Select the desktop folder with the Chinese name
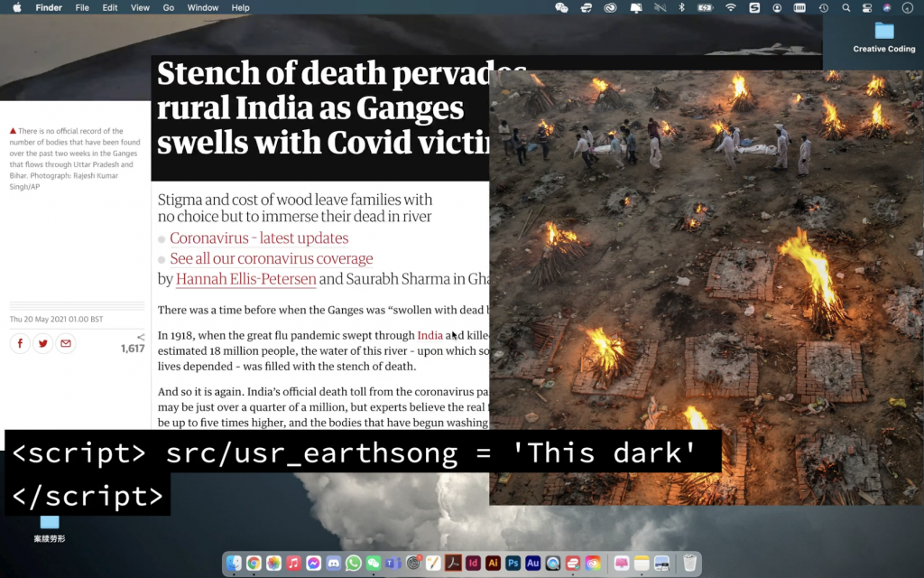 tap(50, 528)
